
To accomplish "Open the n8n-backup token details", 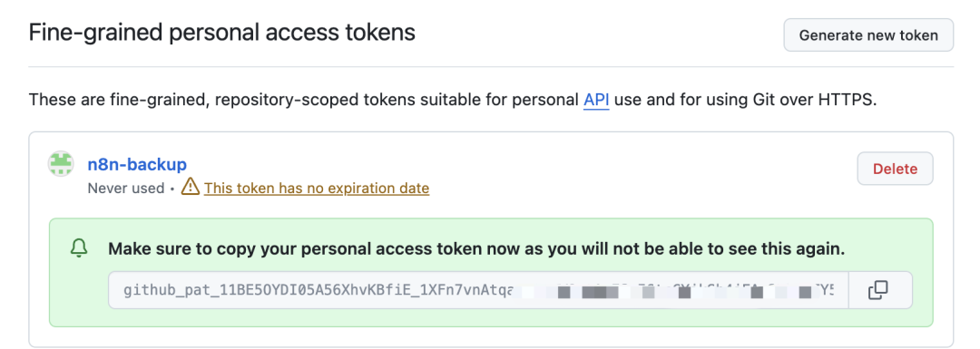I will tap(137, 165).
